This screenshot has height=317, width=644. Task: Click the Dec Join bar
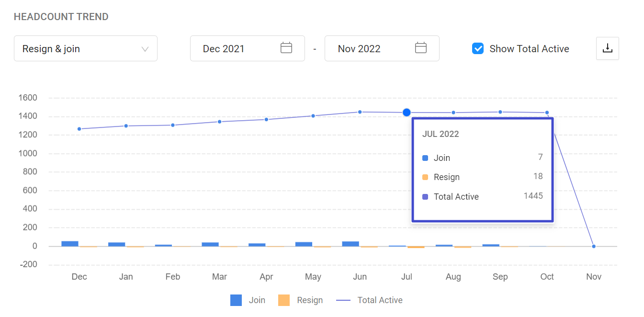pyautogui.click(x=70, y=244)
